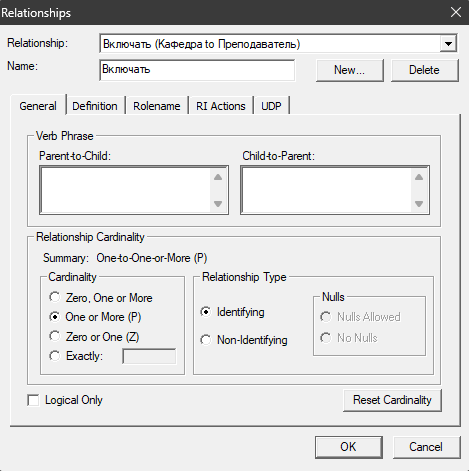
Task: Open the Relationship dropdown list
Action: tap(448, 44)
